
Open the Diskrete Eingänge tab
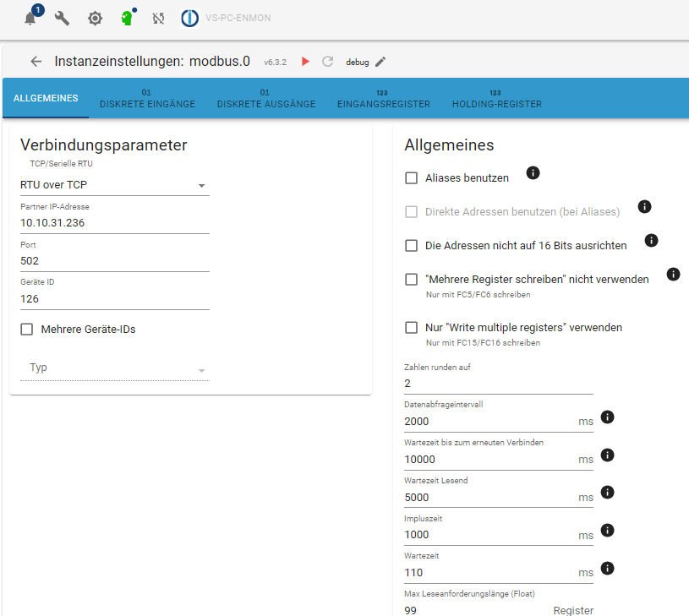point(147,99)
